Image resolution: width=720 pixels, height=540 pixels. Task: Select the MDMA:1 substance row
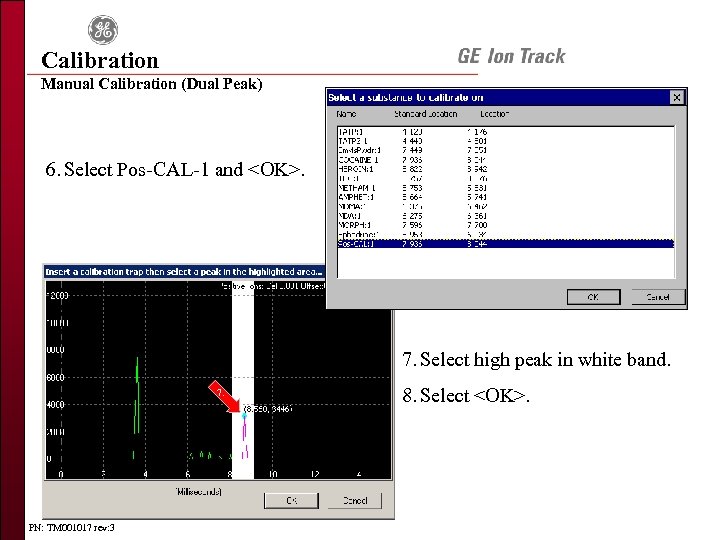click(506, 206)
